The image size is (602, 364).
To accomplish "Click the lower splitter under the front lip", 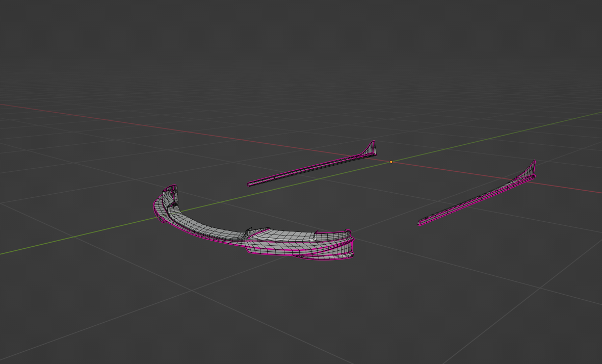I will pos(321,257).
